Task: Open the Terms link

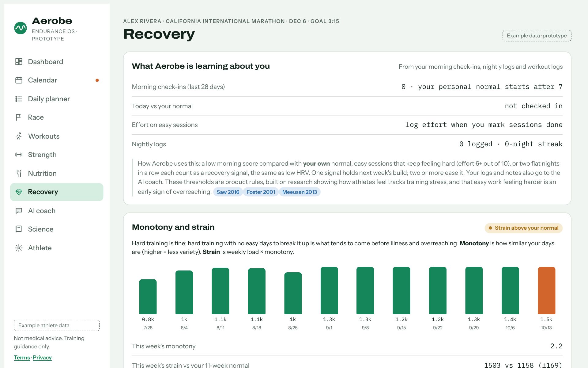Action: click(22, 358)
